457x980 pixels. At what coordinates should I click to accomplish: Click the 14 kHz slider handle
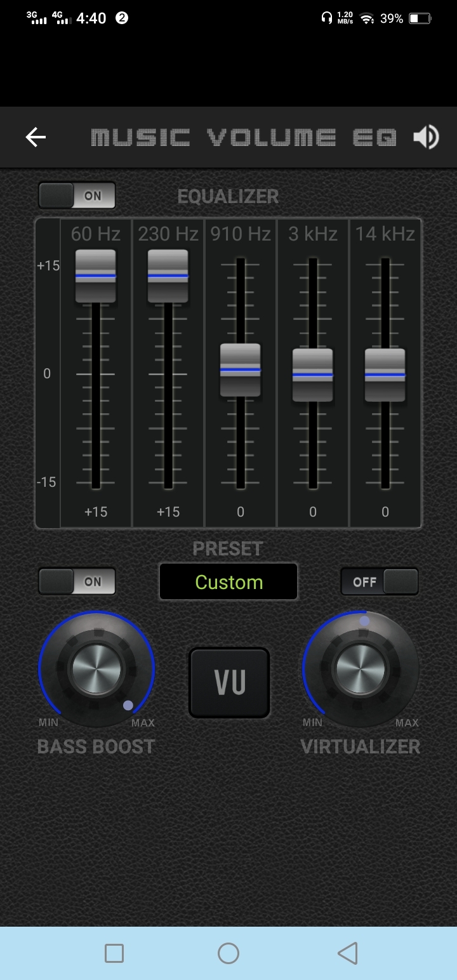point(385,375)
